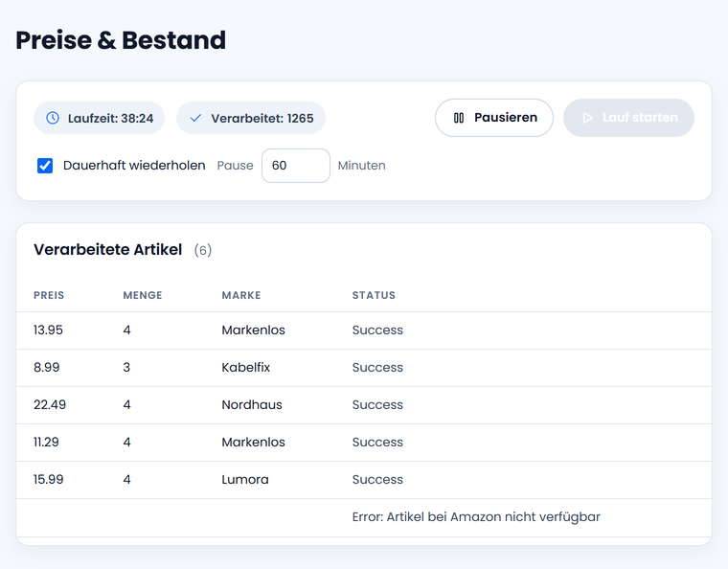Viewport: 728px width, 569px height.
Task: Click Success status in the Kabelfix row
Action: tap(377, 368)
